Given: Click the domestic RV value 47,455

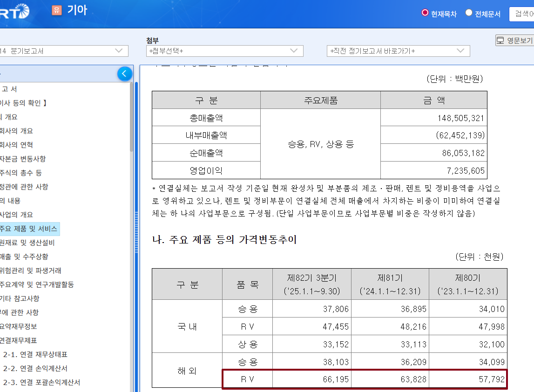Looking at the screenshot, I should [336, 327].
